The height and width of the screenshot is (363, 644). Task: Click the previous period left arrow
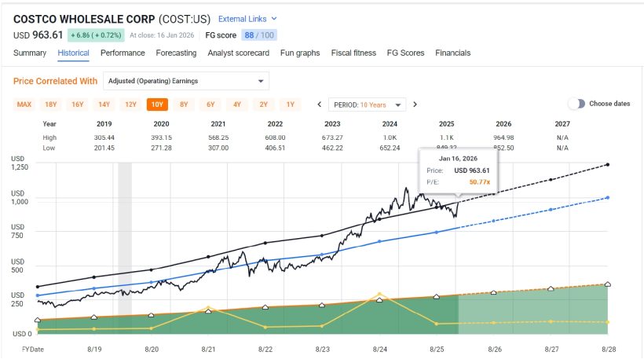coord(320,104)
